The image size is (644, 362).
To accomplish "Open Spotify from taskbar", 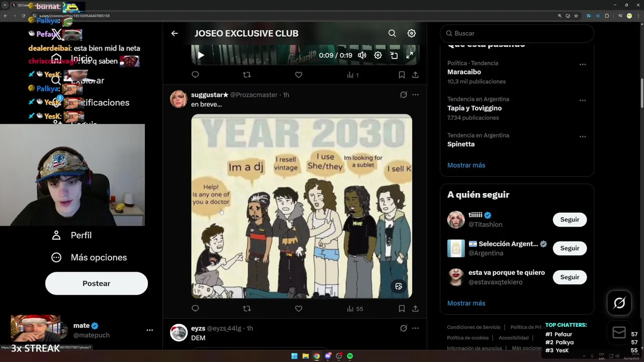I will coord(350,356).
